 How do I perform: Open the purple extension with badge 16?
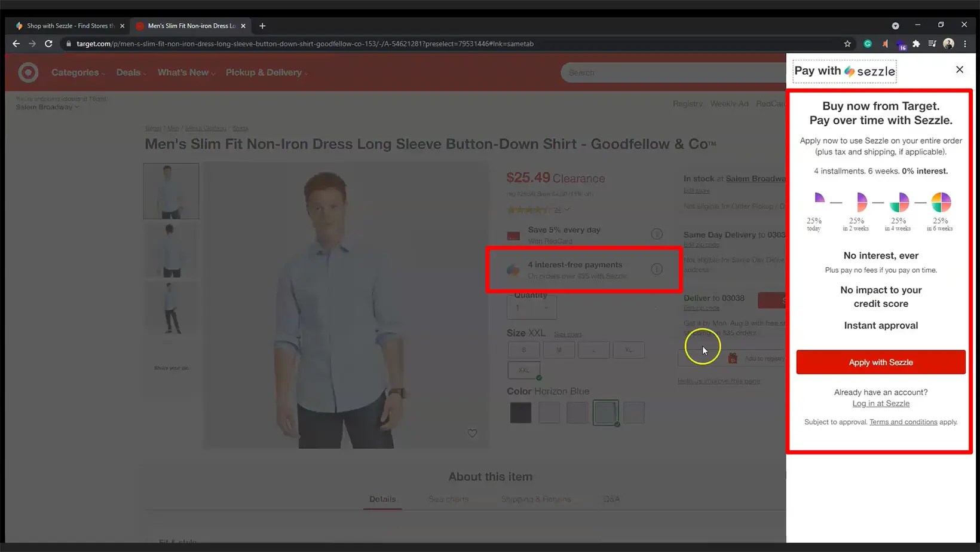pyautogui.click(x=901, y=45)
